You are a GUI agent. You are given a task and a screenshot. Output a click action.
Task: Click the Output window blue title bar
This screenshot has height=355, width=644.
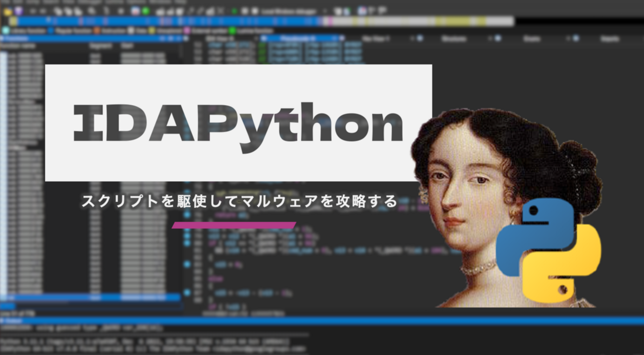(322, 321)
